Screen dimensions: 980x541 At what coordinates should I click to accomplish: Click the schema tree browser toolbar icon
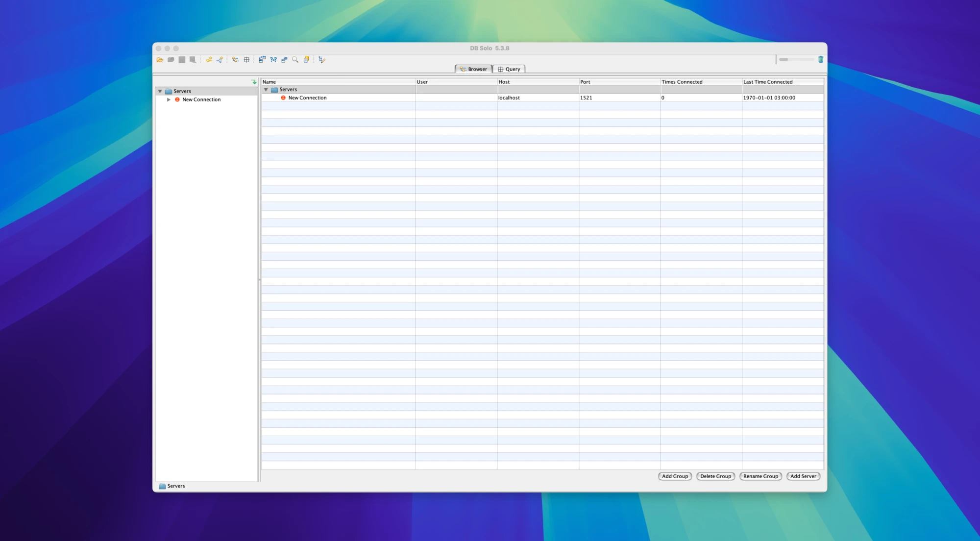pos(235,60)
